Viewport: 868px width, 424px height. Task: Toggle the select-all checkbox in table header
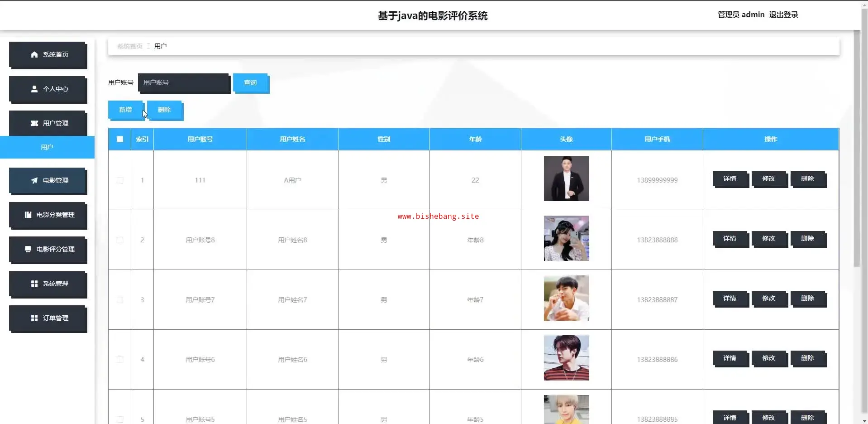tap(120, 139)
